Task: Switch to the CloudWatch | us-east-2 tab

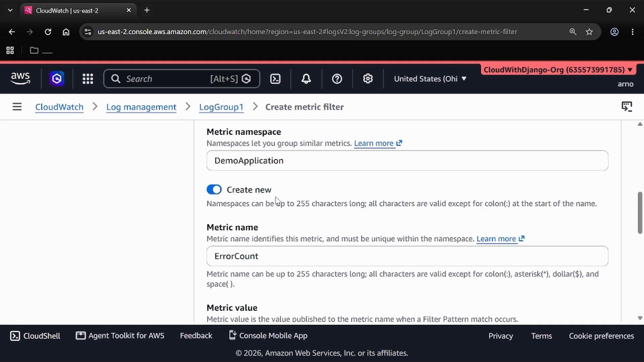Action: [78, 10]
